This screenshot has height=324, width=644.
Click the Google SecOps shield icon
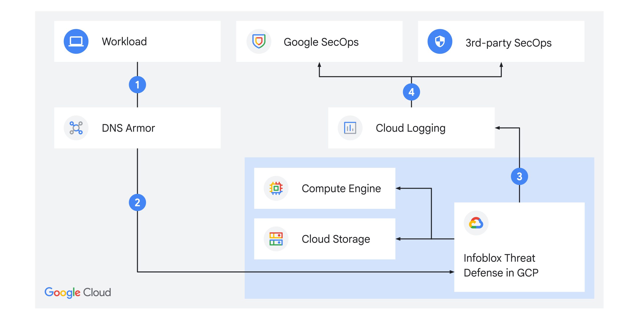259,41
